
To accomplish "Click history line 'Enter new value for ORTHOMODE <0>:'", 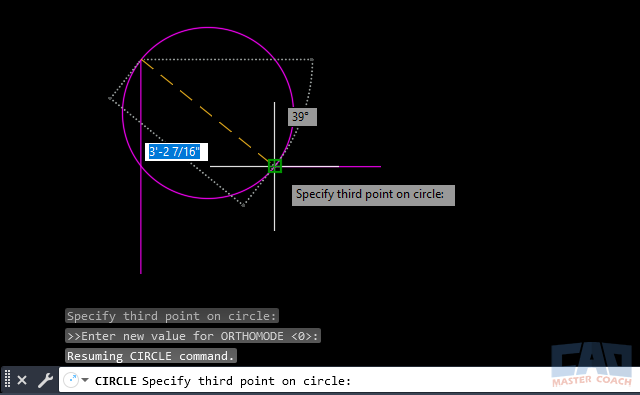I will click(193, 336).
